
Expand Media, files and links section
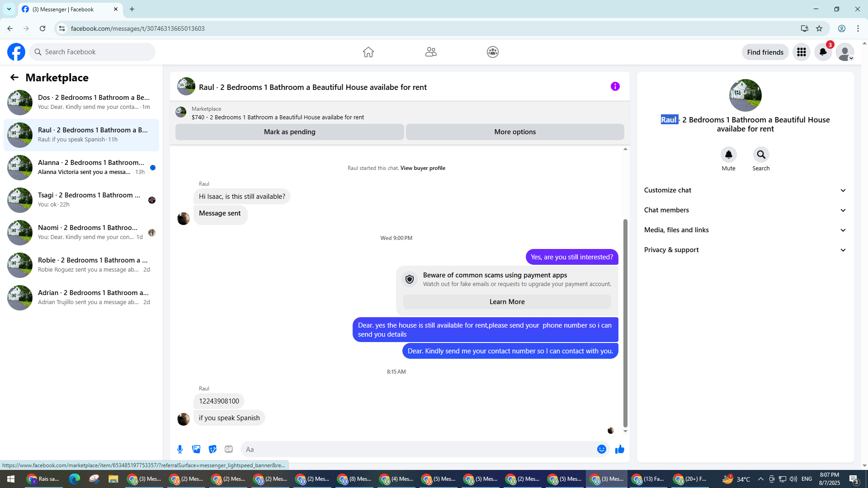(x=745, y=230)
